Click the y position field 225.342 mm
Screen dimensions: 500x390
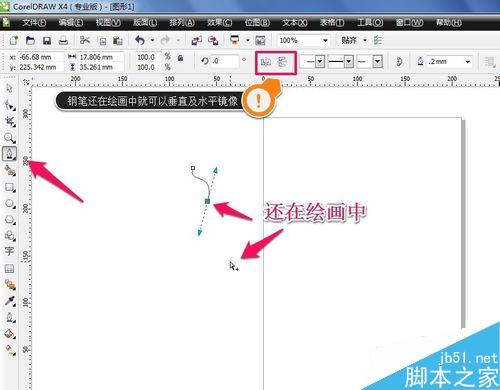click(40, 67)
